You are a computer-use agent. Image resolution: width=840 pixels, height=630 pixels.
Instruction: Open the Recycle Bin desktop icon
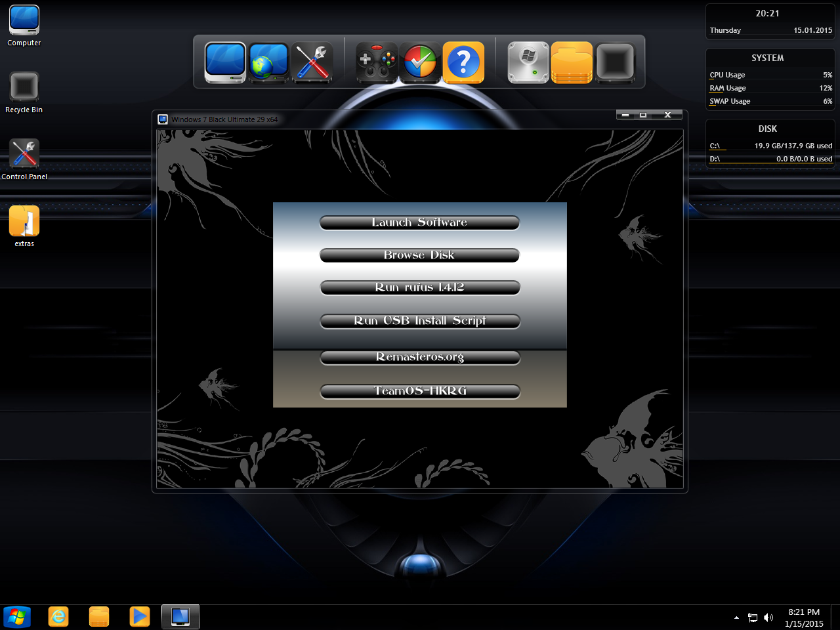(24, 93)
